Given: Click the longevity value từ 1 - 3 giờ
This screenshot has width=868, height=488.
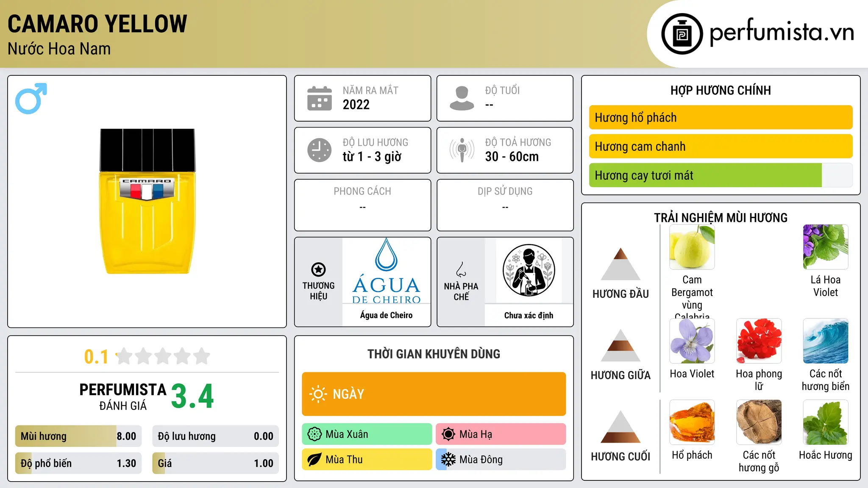Looking at the screenshot, I should tap(372, 157).
